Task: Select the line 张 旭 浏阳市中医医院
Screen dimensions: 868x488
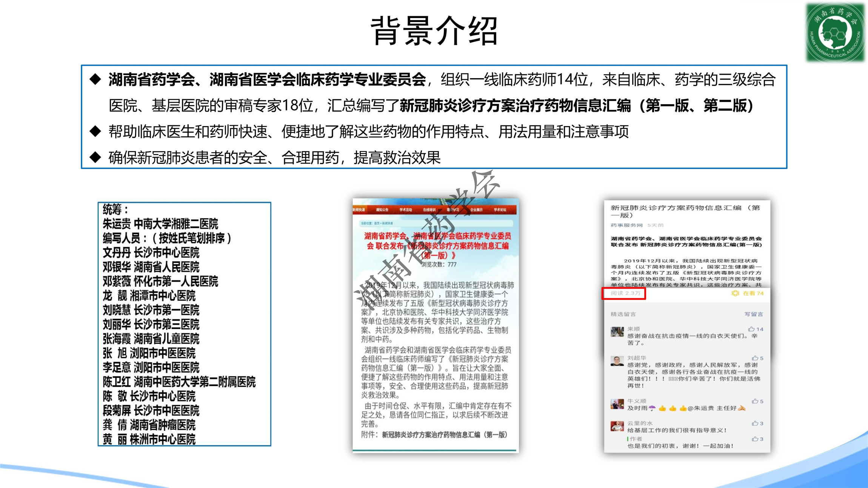Action: tap(149, 353)
